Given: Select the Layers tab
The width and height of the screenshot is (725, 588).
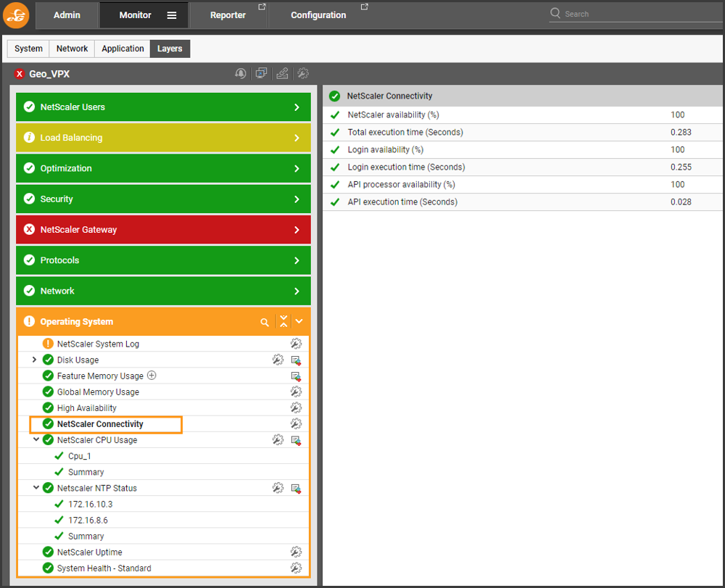Looking at the screenshot, I should [x=170, y=49].
